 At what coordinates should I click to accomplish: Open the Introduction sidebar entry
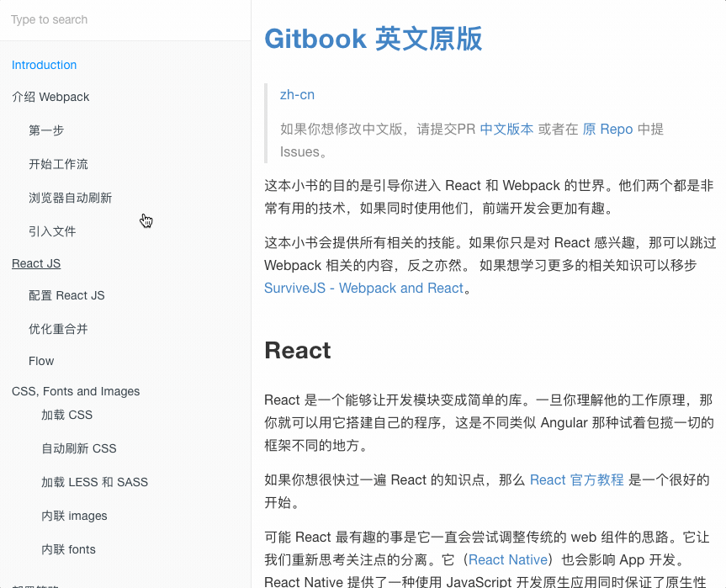(x=45, y=65)
